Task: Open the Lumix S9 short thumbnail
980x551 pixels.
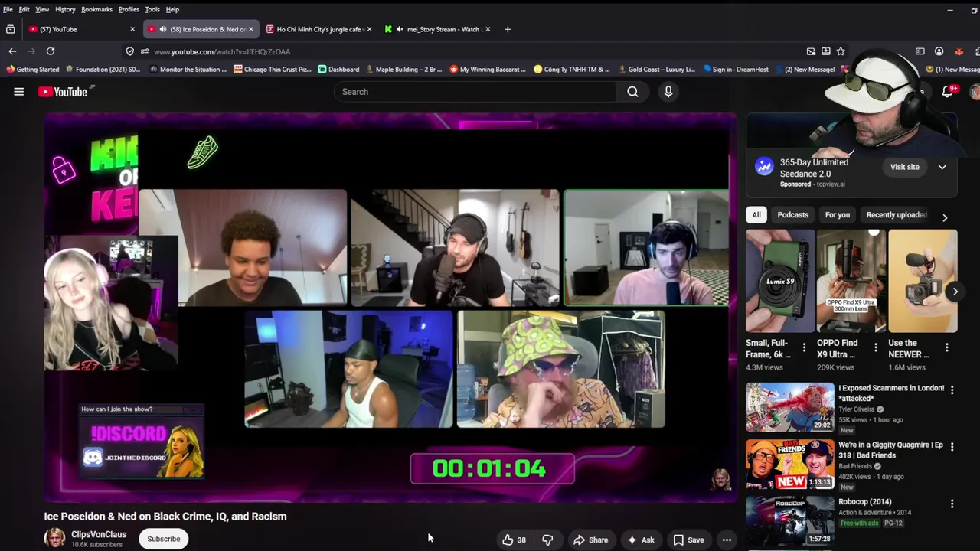Action: pos(780,281)
